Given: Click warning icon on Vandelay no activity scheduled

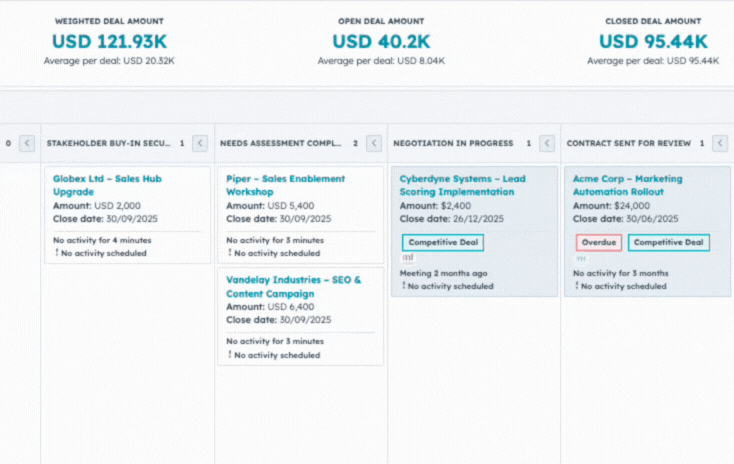Looking at the screenshot, I should tap(230, 354).
